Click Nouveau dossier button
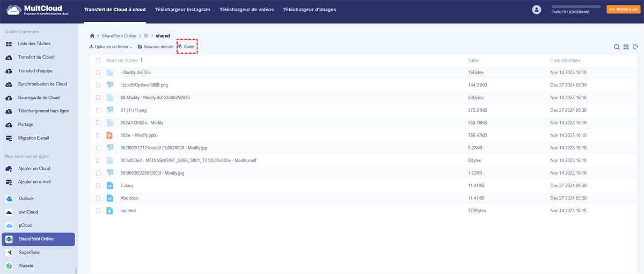 (x=156, y=47)
